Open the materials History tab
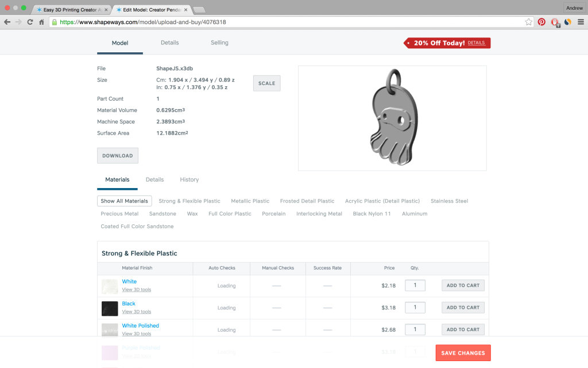The height and width of the screenshot is (368, 588). 189,179
